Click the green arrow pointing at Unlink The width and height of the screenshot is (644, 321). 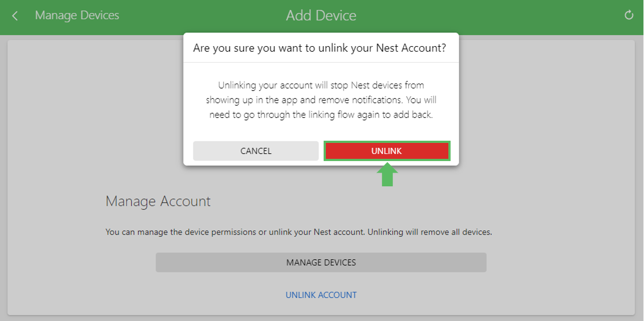(387, 174)
